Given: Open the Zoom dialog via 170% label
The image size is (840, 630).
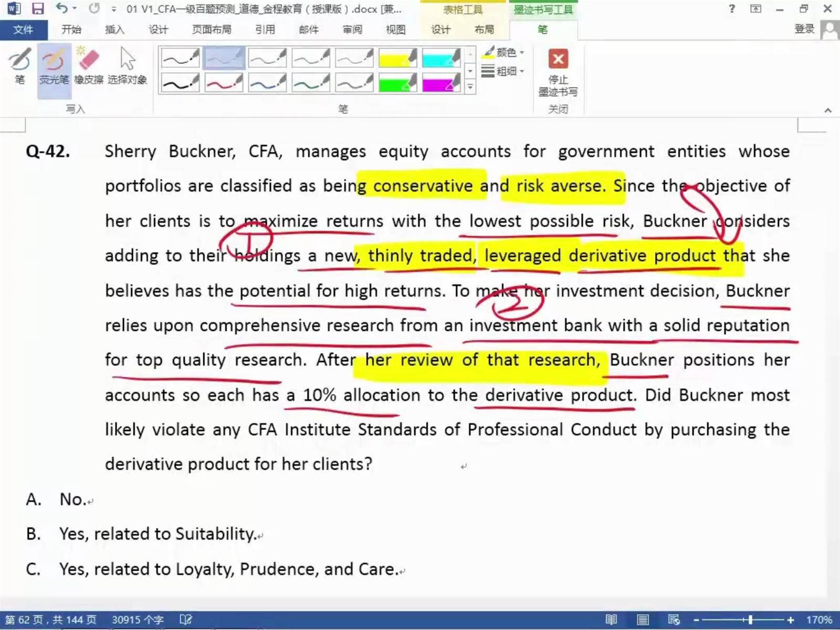Looking at the screenshot, I should [x=819, y=620].
